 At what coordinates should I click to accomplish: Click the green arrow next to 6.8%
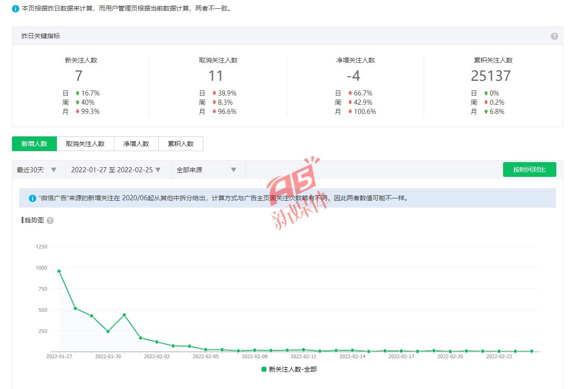(486, 112)
